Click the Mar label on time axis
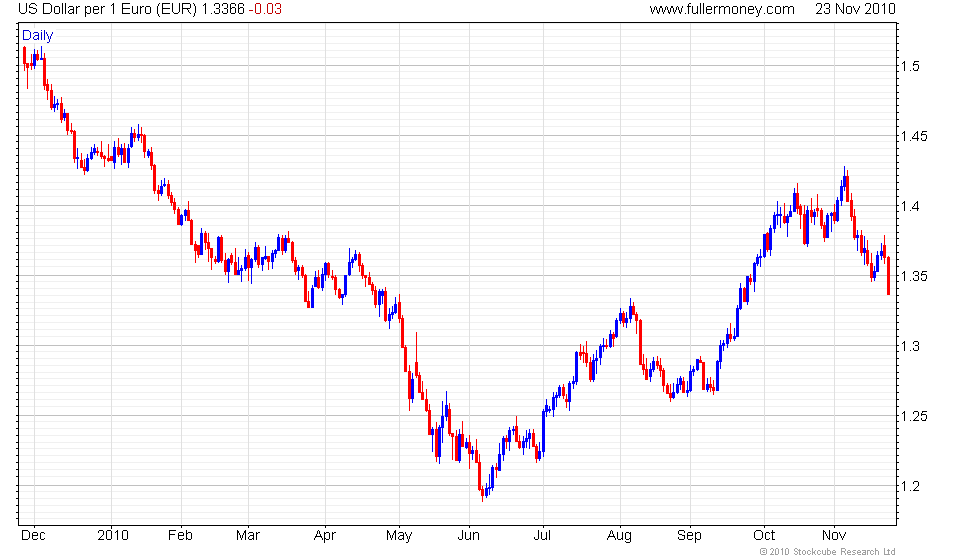 [x=248, y=536]
